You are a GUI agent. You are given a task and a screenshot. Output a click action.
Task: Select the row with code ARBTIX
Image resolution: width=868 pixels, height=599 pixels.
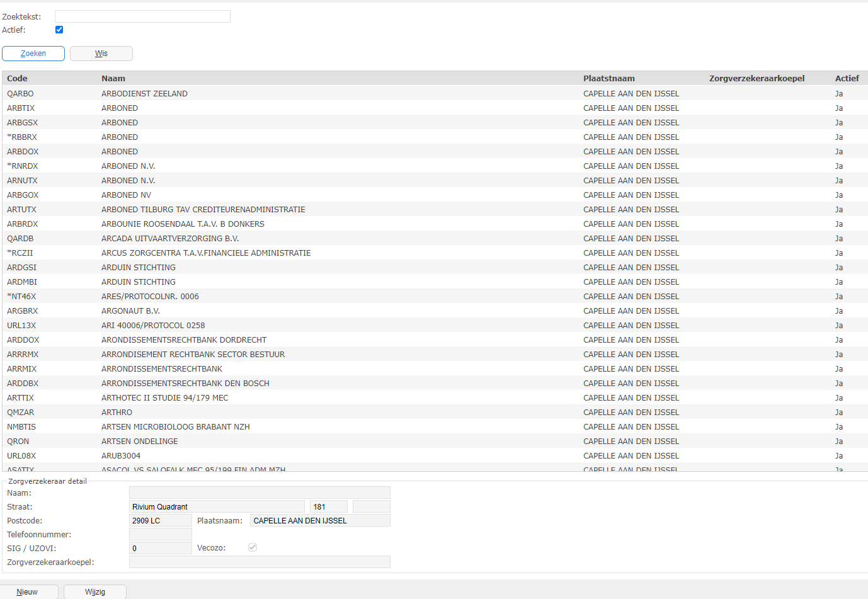pos(435,108)
